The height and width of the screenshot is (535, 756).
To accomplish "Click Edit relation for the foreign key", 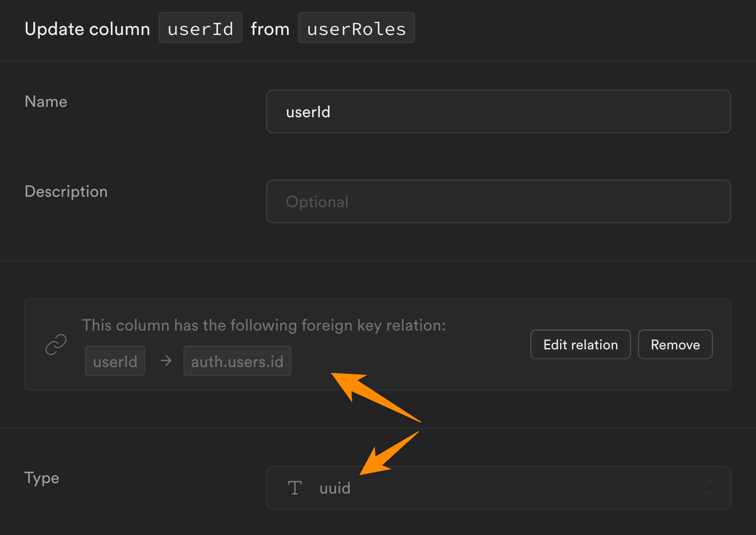I will [x=580, y=344].
